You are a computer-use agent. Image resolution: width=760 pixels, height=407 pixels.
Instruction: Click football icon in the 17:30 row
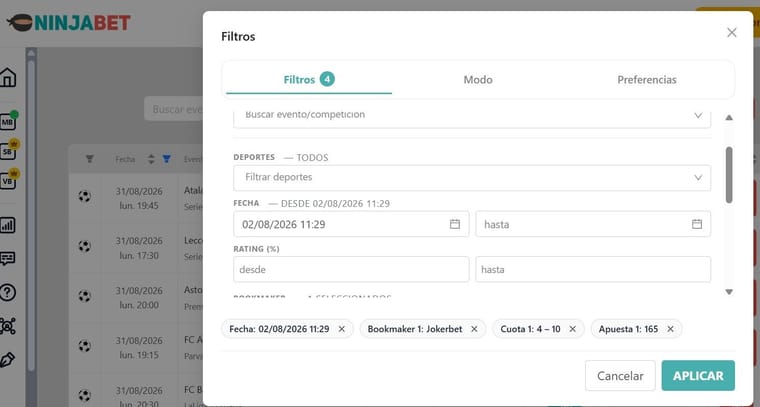[x=84, y=246]
